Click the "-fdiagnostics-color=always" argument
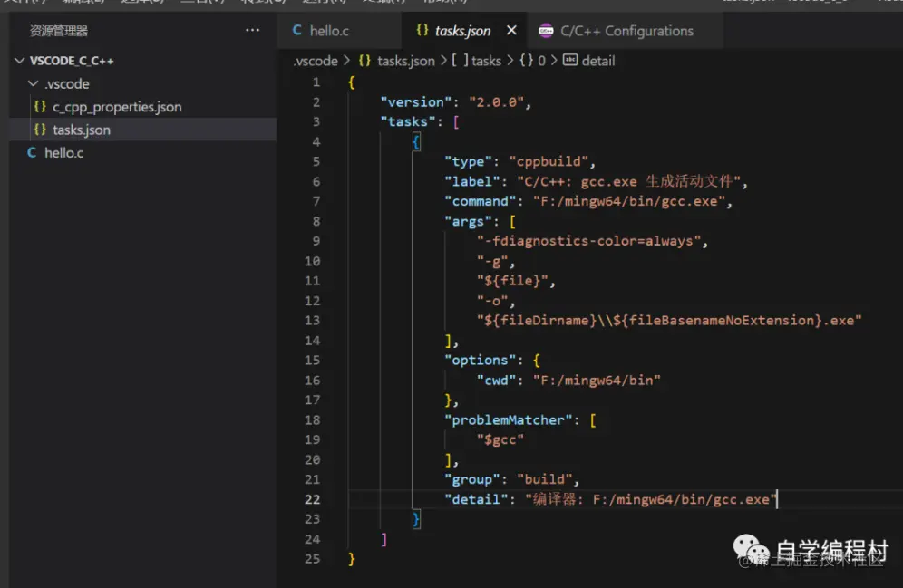Screen dimensions: 903x588 [588, 240]
